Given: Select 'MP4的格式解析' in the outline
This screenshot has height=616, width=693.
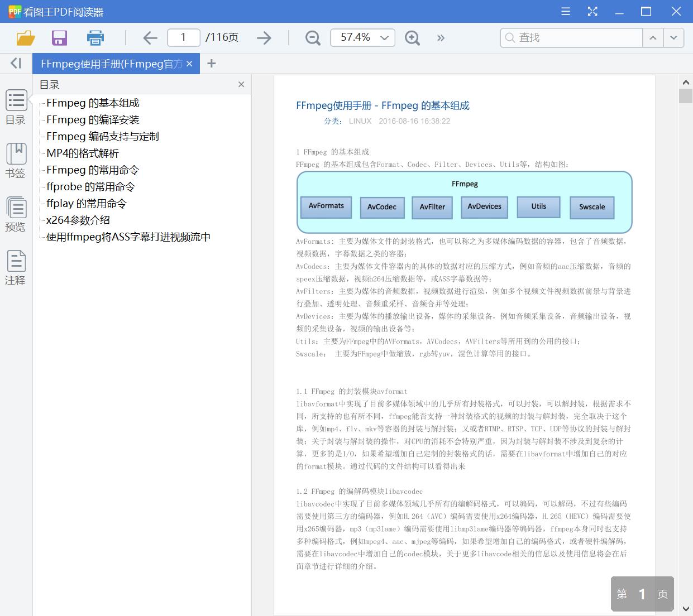Looking at the screenshot, I should [83, 153].
